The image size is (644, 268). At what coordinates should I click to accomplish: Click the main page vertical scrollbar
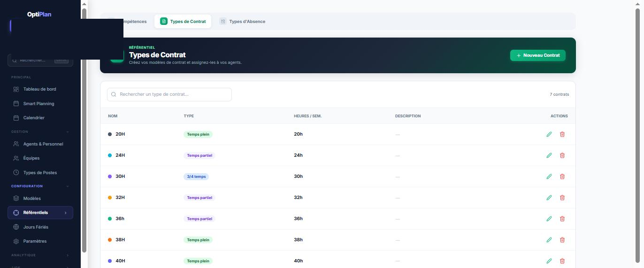(637, 136)
